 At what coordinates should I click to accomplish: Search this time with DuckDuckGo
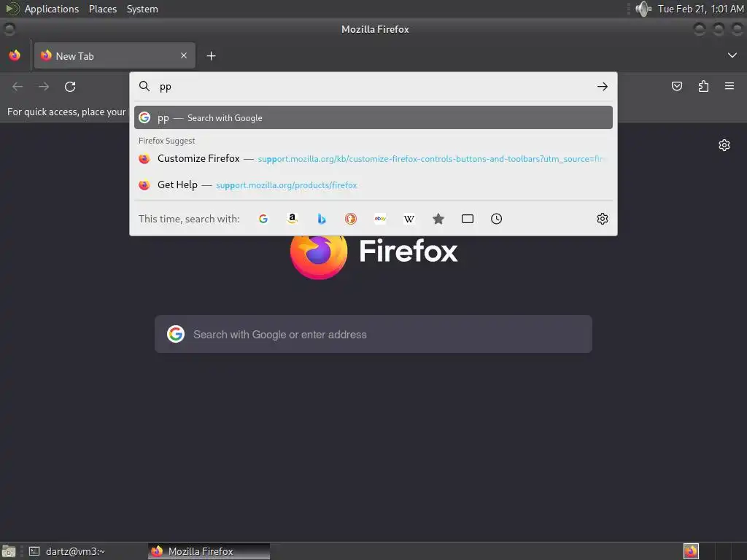pos(351,219)
